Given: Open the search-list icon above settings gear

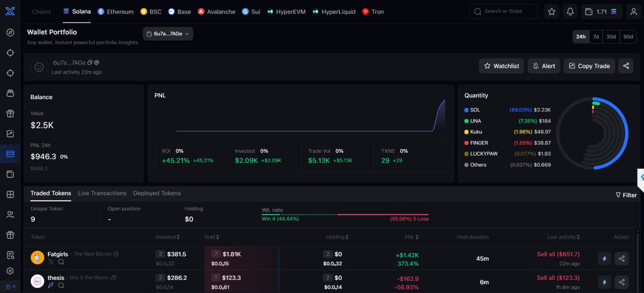Looking at the screenshot, I should pos(10,255).
